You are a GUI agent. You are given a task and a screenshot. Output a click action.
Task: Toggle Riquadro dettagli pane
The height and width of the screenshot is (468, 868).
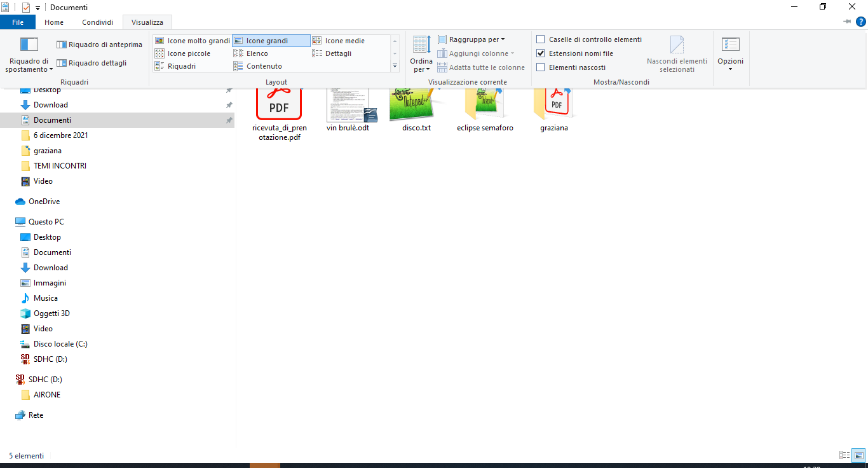[92, 63]
